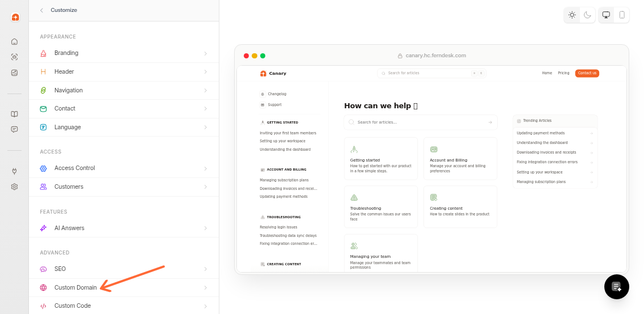Toggle mobile device preview
The width and height of the screenshot is (644, 314).
pos(622,15)
